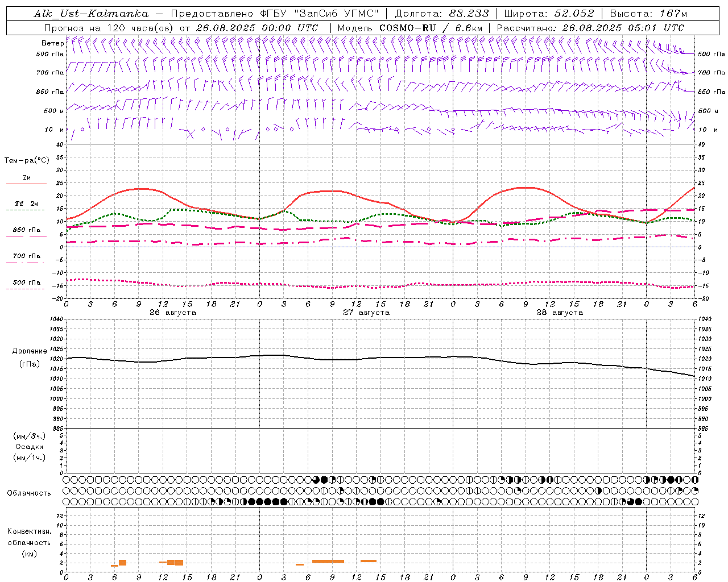Click the forecast period text Прогноз на 120 часа(ов)
The width and height of the screenshot is (728, 582).
point(109,28)
